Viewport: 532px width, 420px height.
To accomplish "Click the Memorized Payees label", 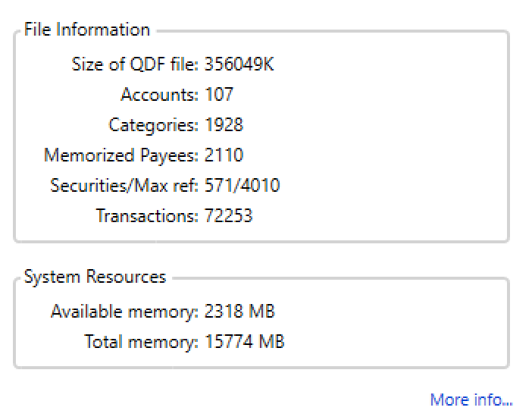I will (x=121, y=155).
